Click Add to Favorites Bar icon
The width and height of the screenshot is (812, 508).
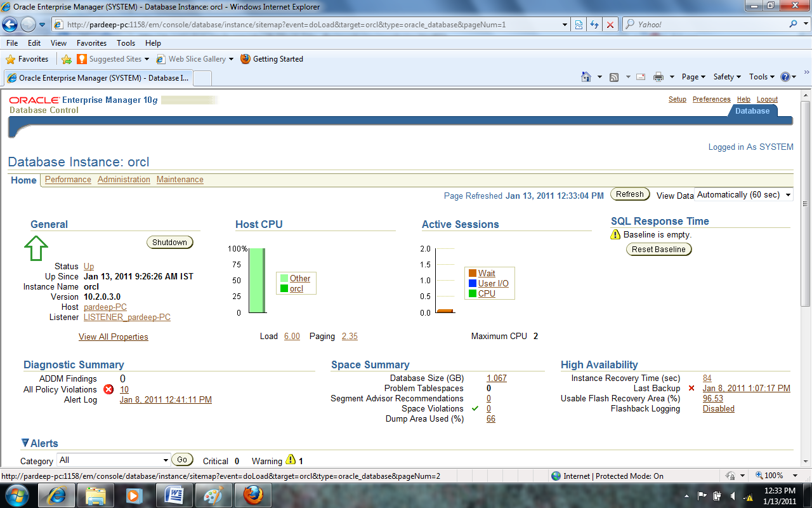[67, 59]
